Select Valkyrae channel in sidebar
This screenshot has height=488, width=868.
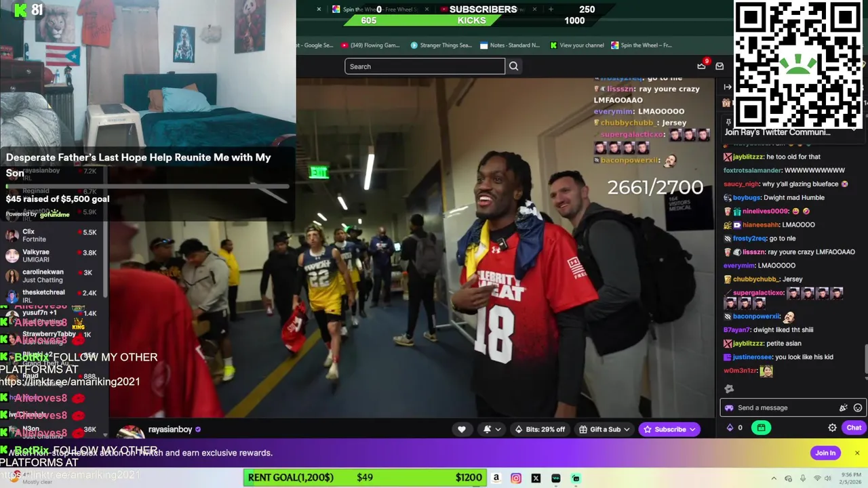[52, 256]
